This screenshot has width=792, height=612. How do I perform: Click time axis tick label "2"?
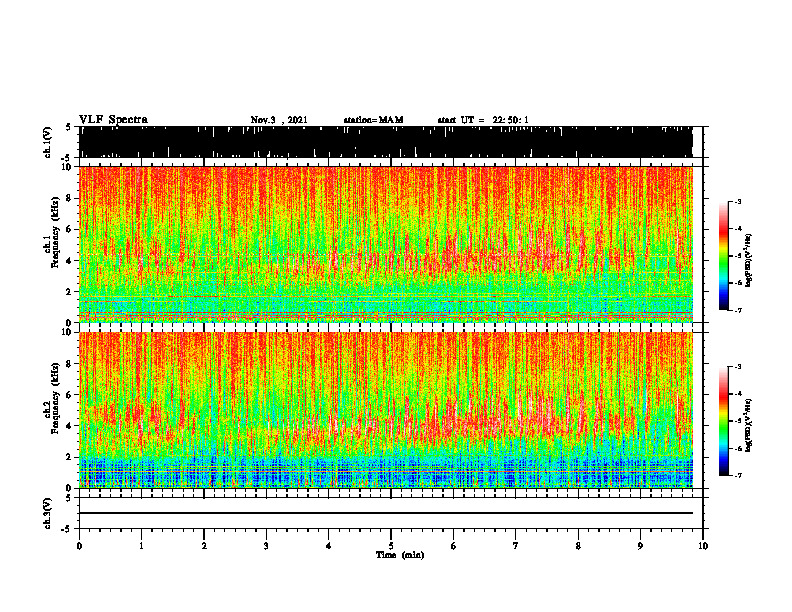click(x=204, y=546)
